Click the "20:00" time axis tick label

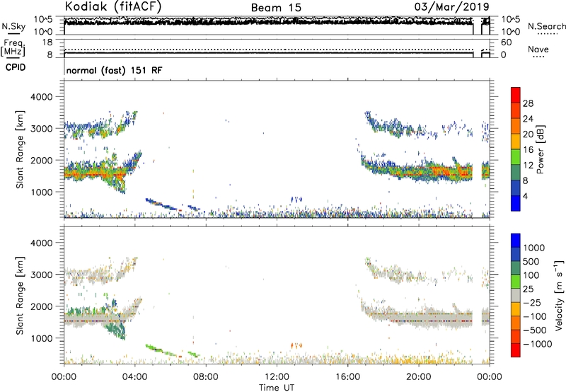tap(418, 377)
